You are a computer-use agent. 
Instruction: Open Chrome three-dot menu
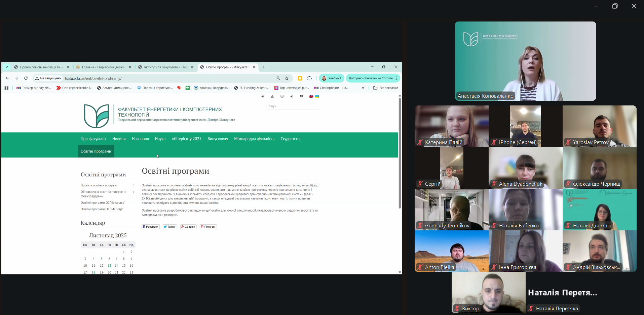tap(396, 78)
